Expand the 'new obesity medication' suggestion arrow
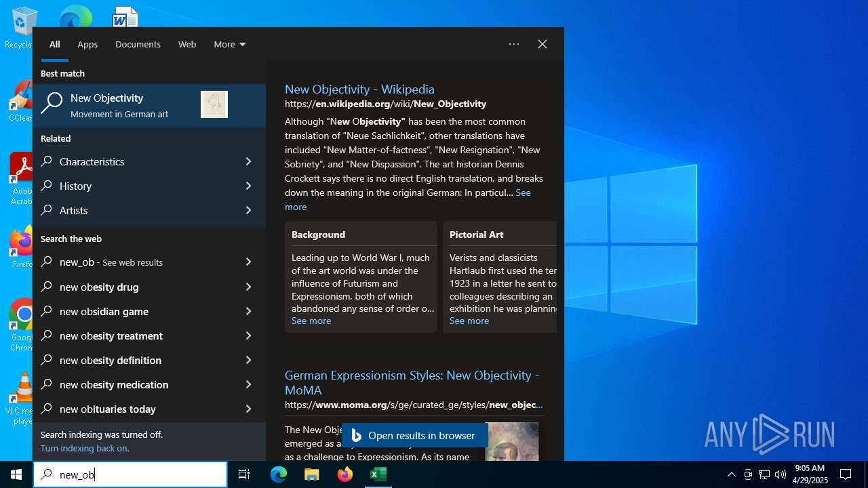The image size is (868, 488). coord(248,384)
